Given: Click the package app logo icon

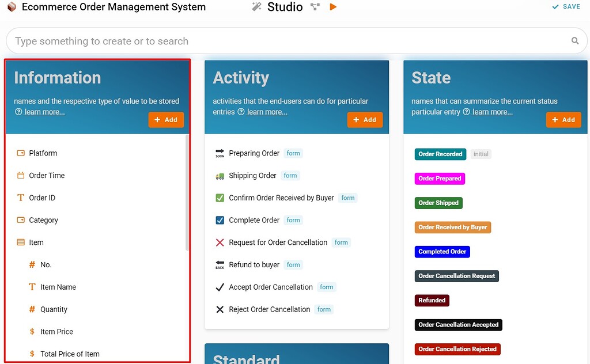Looking at the screenshot, I should (x=12, y=7).
